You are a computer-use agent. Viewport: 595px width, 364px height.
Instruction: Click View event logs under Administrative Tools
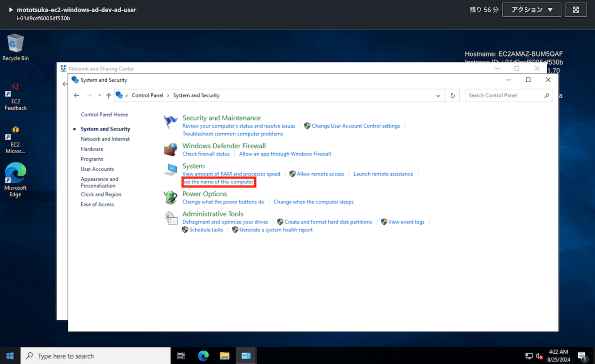coord(406,222)
